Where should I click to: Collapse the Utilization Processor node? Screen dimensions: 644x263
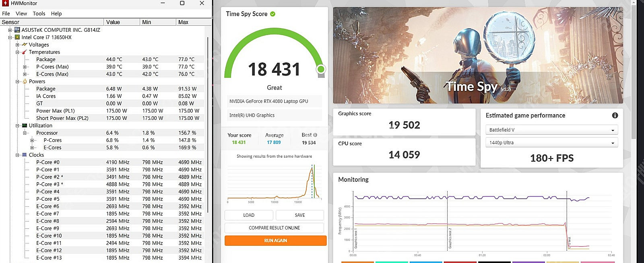coord(25,133)
